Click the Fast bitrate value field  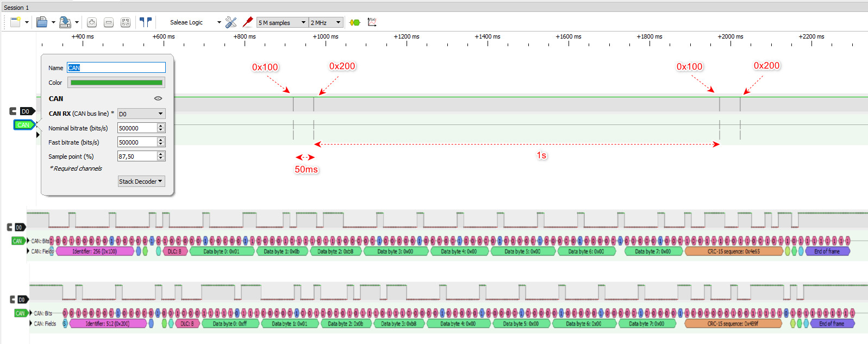pyautogui.click(x=137, y=142)
